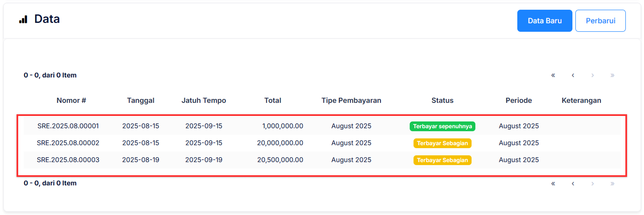Go to next page using top pagination
The image size is (644, 215).
(x=592, y=75)
